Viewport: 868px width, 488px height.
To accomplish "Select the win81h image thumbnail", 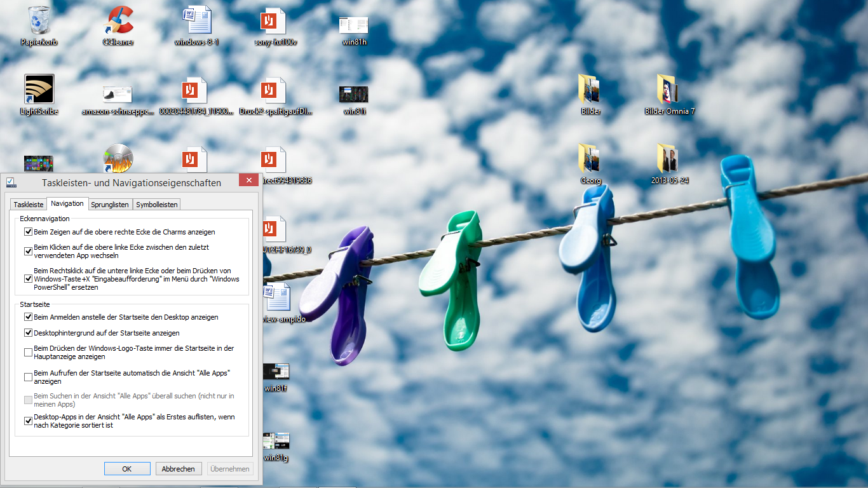I will coord(354,25).
